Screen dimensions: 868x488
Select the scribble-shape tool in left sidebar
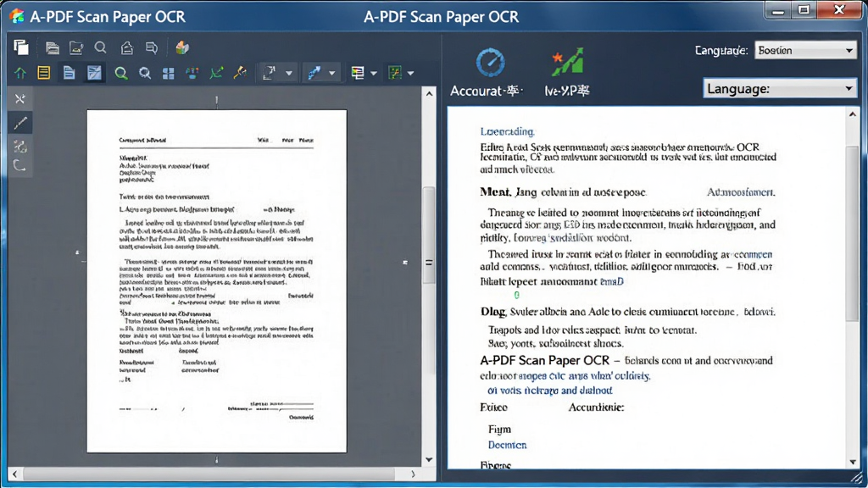click(20, 147)
